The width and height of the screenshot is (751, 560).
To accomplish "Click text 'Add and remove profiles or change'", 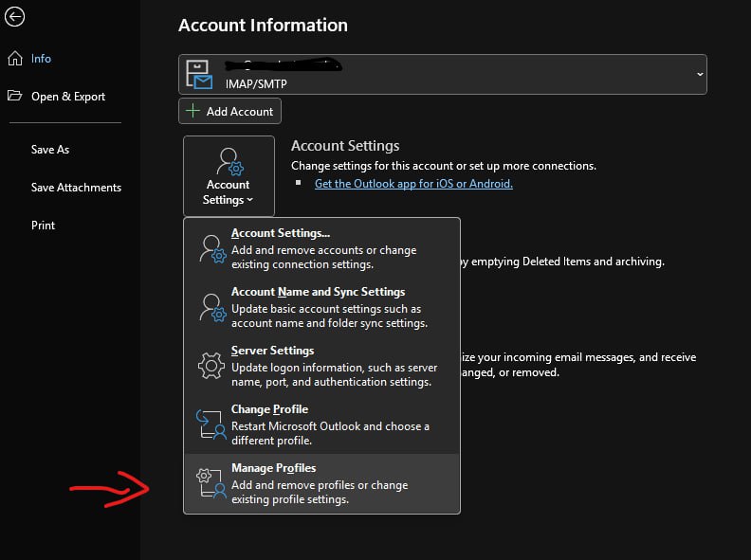I will click(320, 485).
